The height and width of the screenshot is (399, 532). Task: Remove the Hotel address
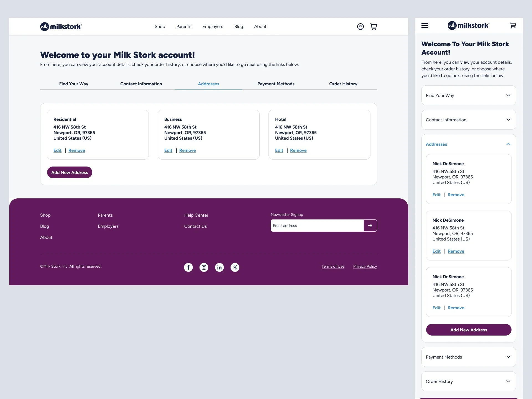tap(298, 150)
